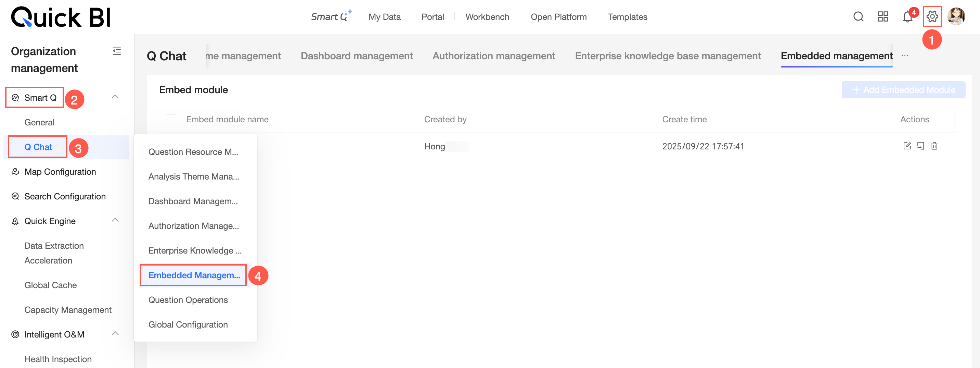Click the embed code icon in Actions

click(921, 146)
